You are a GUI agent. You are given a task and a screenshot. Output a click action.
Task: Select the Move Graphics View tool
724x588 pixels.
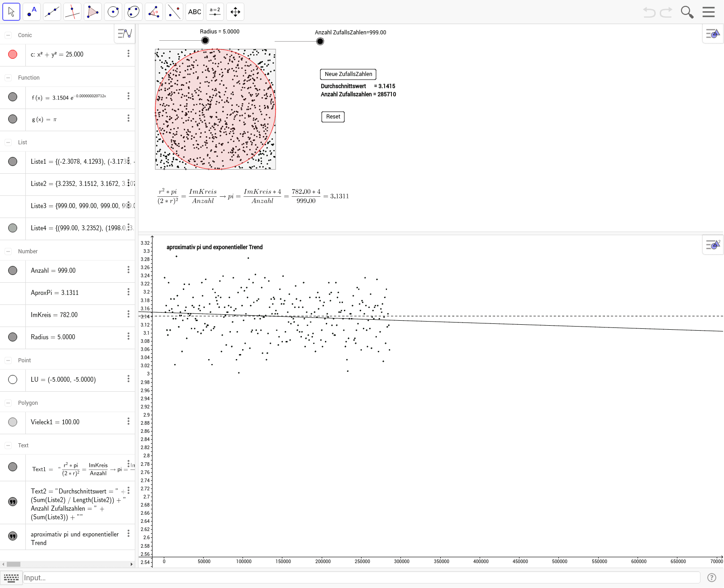pos(235,12)
